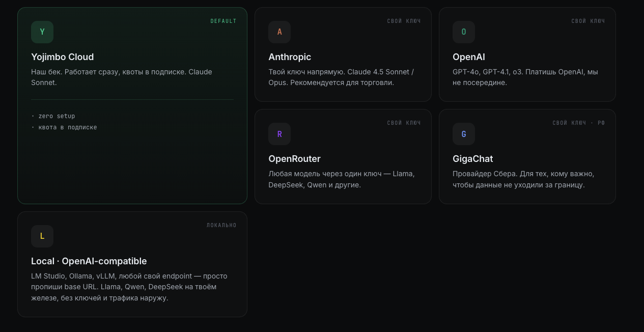
Task: Click СВОЙ КЛЮЧ badge on Anthropic card
Action: [404, 21]
